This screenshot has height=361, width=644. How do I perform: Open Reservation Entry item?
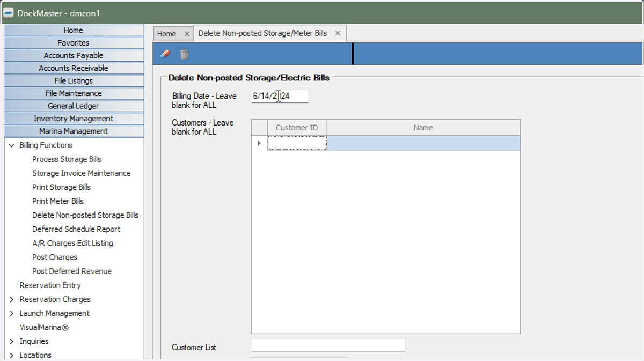pyautogui.click(x=50, y=285)
